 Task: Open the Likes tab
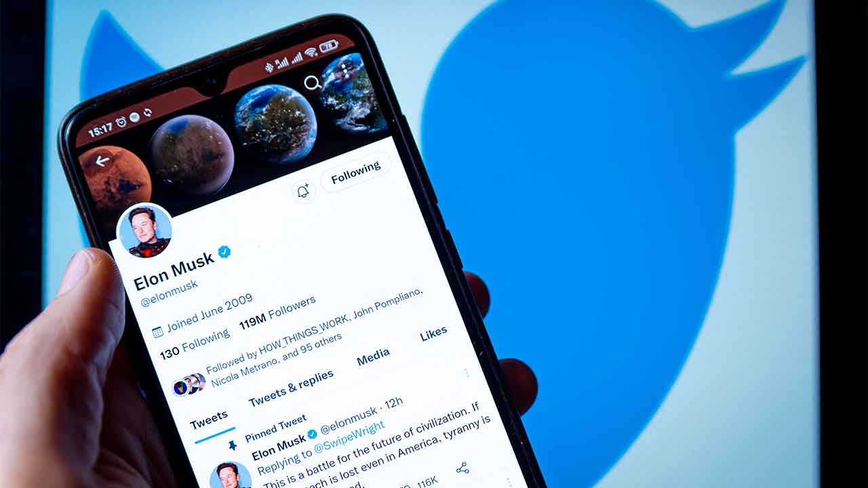coord(433,334)
